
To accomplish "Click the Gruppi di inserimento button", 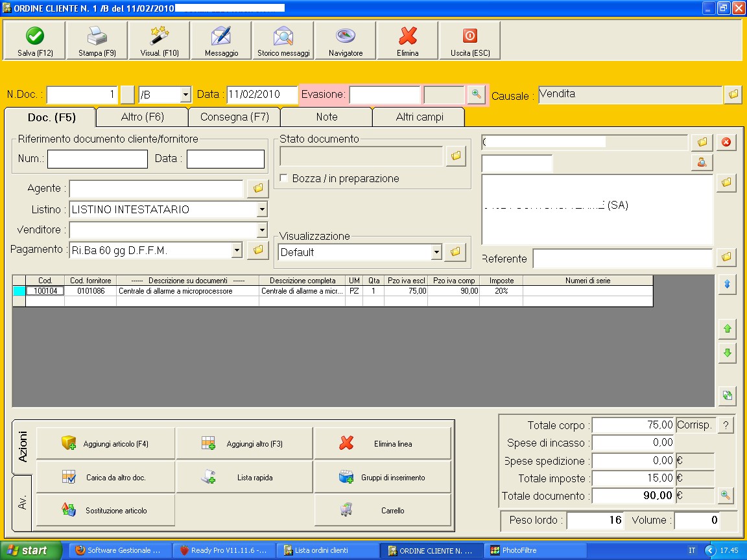I will (383, 477).
